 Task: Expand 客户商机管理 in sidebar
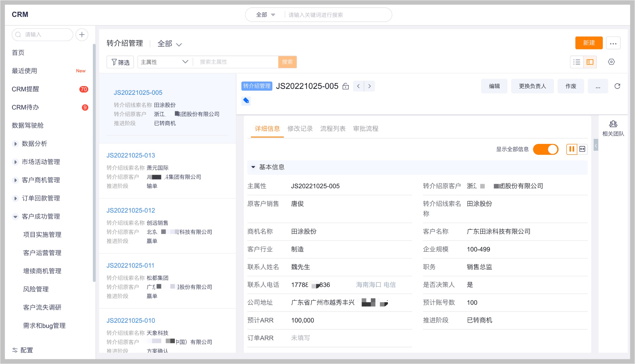coord(16,180)
